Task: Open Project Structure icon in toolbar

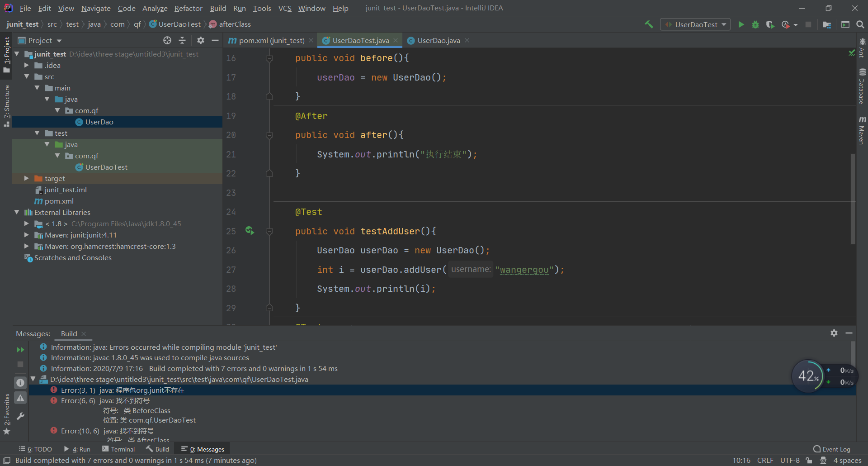Action: 827,24
